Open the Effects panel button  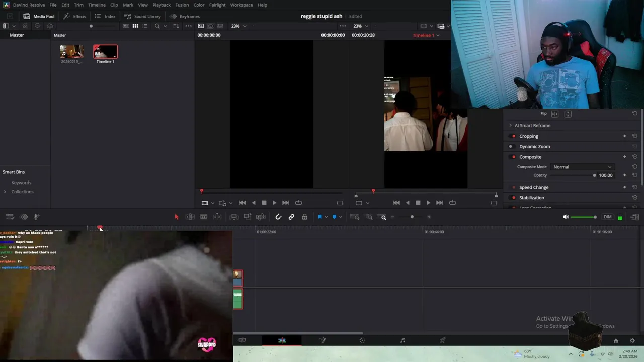click(74, 16)
